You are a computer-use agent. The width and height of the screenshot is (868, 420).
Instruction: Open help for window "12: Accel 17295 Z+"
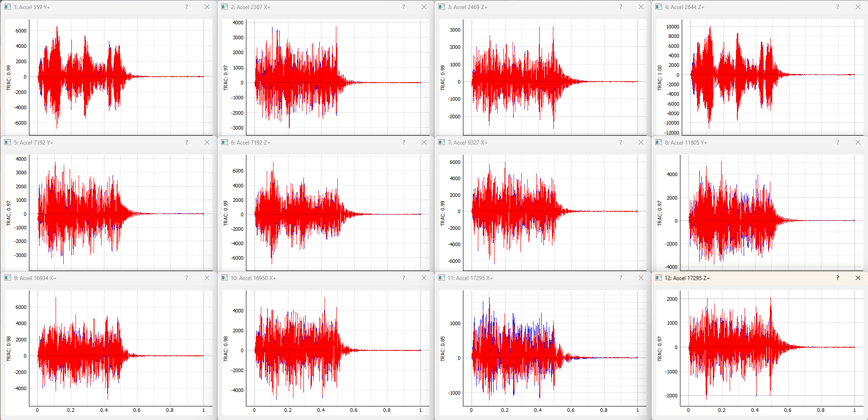point(838,278)
